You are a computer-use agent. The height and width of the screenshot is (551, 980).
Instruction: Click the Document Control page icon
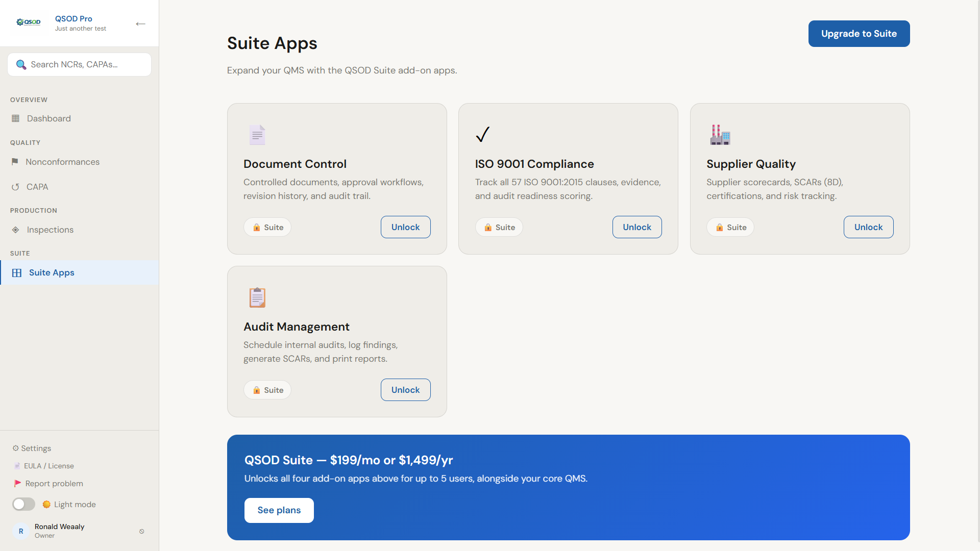click(257, 135)
